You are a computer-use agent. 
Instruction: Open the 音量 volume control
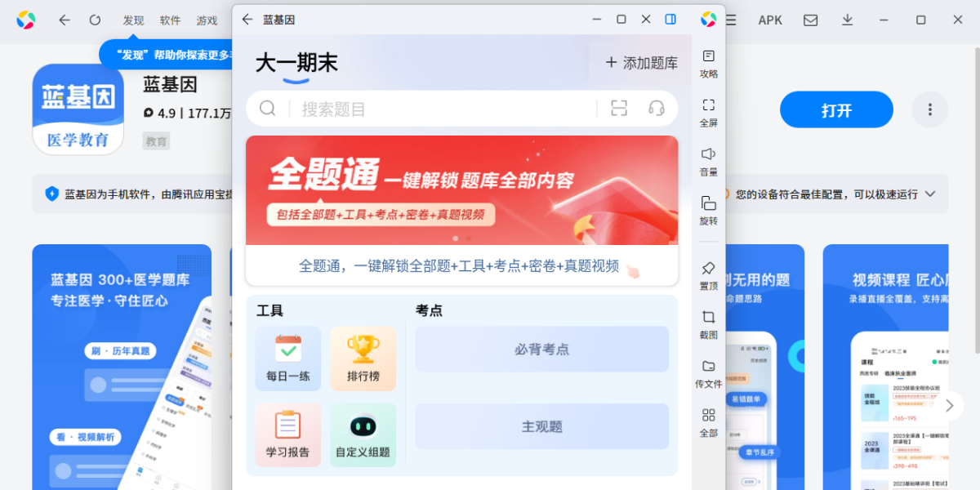[x=708, y=161]
